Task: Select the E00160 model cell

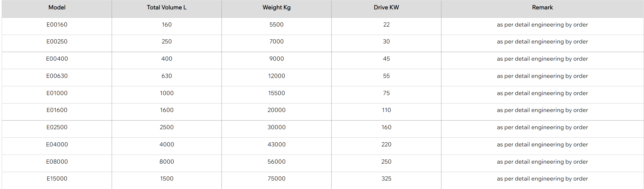Action: [57, 25]
